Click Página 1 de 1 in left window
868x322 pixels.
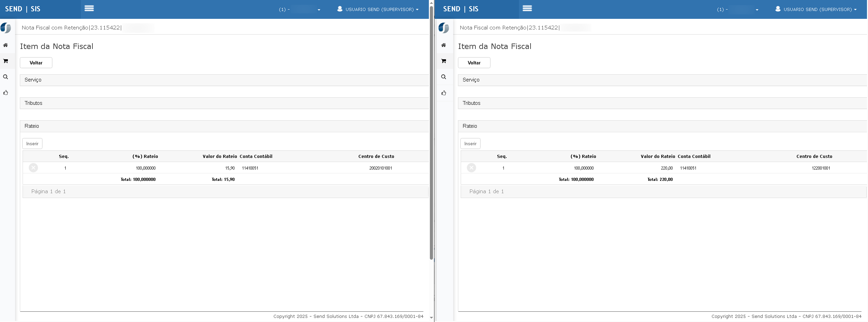click(x=49, y=191)
